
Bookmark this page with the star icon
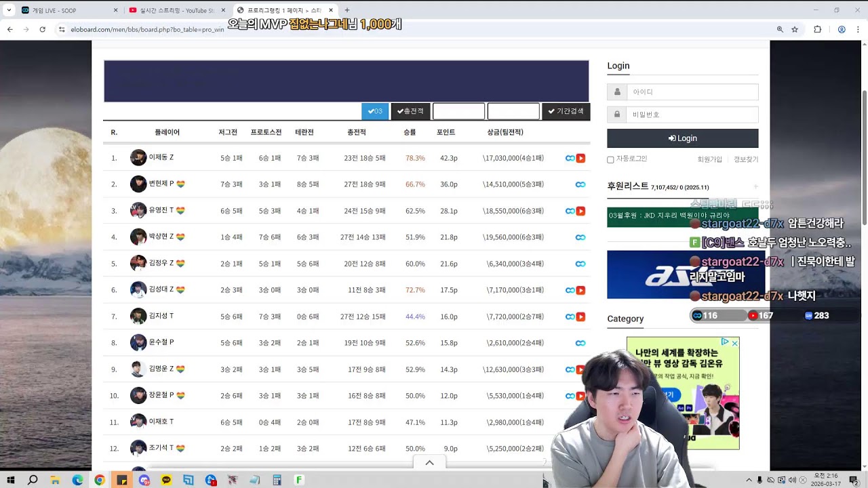795,29
